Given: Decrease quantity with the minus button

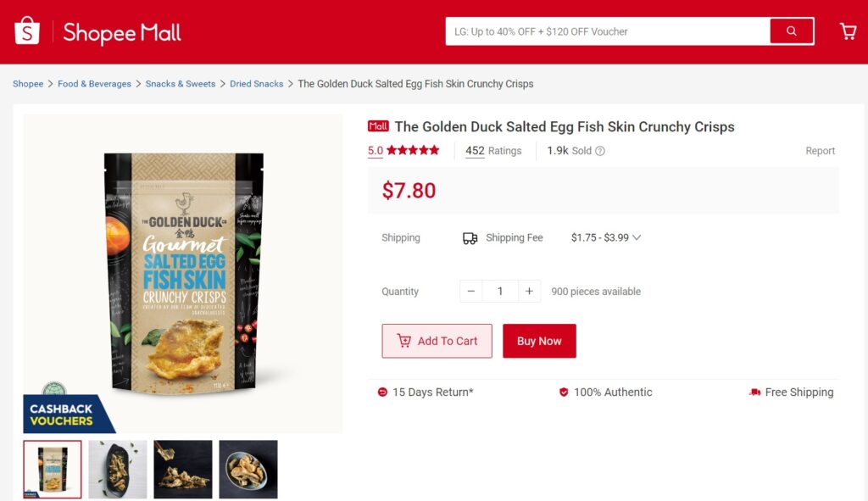Looking at the screenshot, I should tap(471, 292).
